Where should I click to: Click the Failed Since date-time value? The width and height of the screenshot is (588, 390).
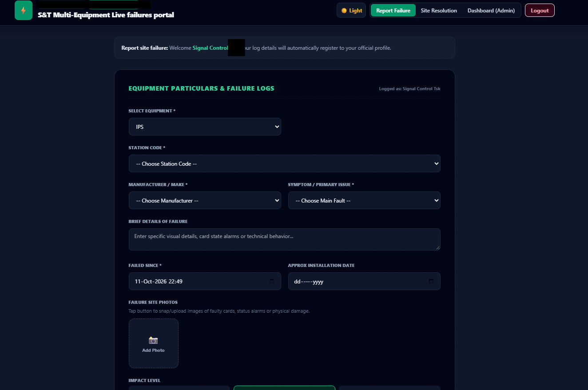(159, 281)
